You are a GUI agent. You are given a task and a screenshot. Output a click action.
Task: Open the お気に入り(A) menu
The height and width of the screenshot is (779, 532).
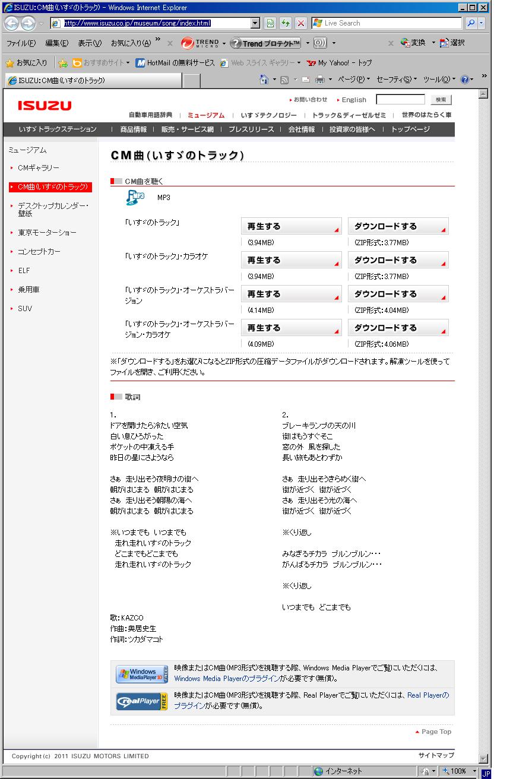(131, 43)
